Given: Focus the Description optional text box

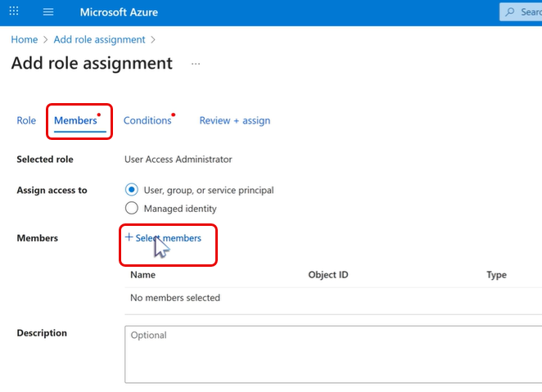Looking at the screenshot, I should click(x=333, y=354).
